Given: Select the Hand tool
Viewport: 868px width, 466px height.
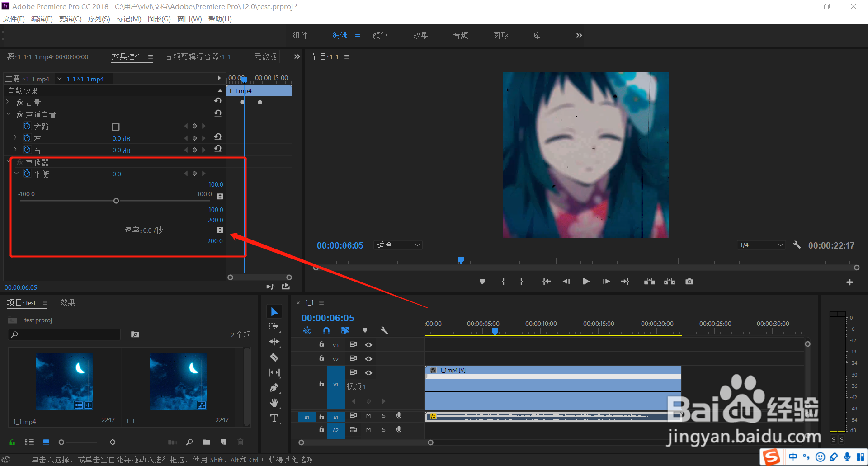Looking at the screenshot, I should (274, 403).
